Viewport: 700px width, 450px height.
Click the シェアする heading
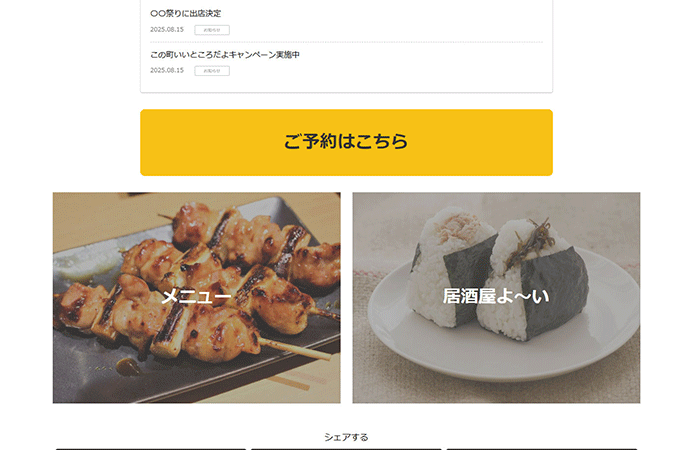pos(346,437)
